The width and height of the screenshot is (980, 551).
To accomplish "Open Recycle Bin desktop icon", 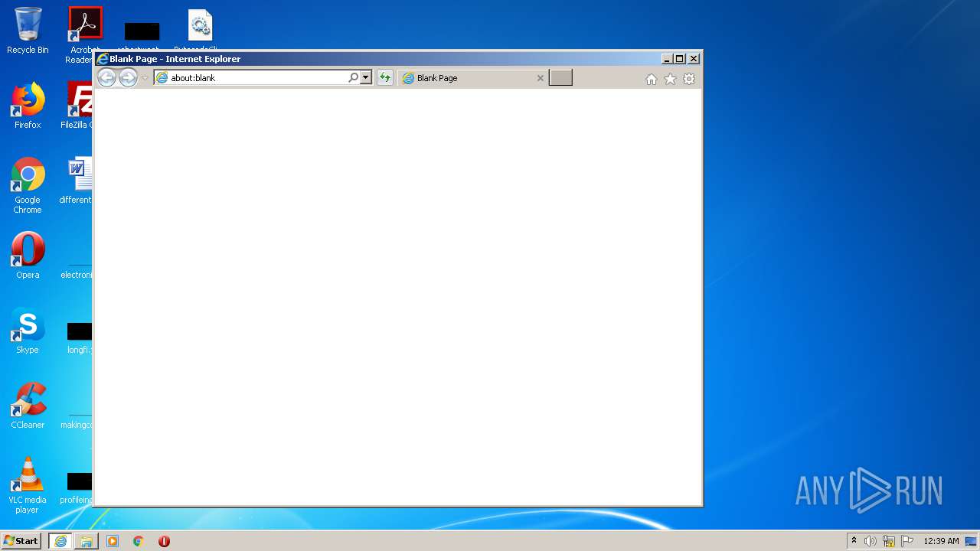I will (28, 31).
